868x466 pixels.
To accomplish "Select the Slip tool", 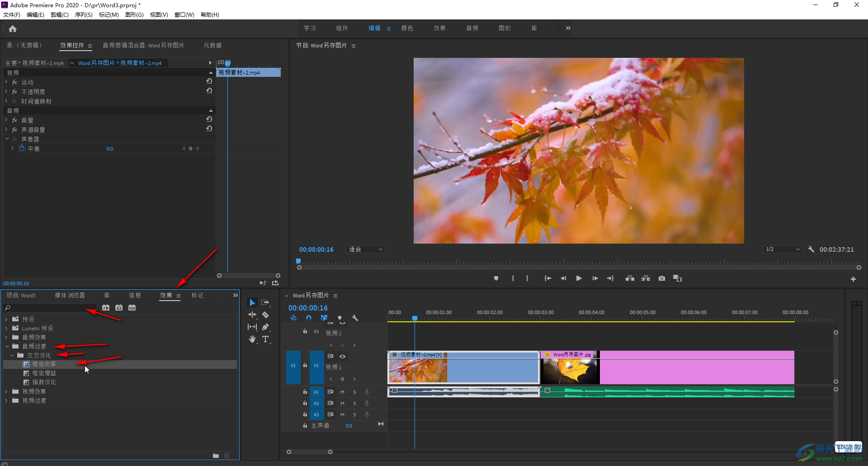I will pyautogui.click(x=252, y=327).
